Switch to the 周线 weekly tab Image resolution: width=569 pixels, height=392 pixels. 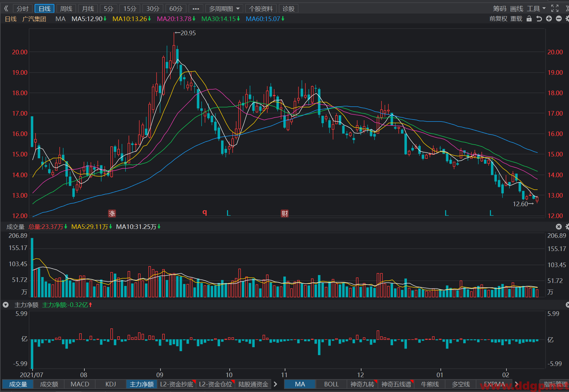pos(66,9)
